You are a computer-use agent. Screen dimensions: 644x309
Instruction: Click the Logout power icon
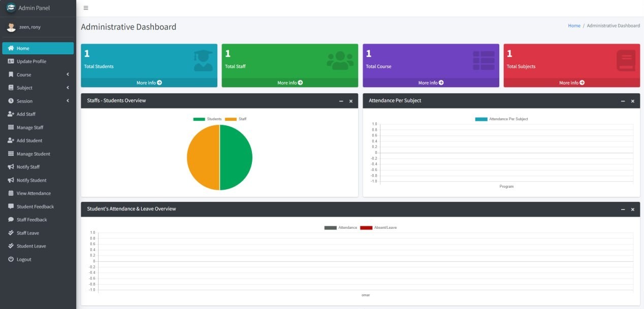11,259
